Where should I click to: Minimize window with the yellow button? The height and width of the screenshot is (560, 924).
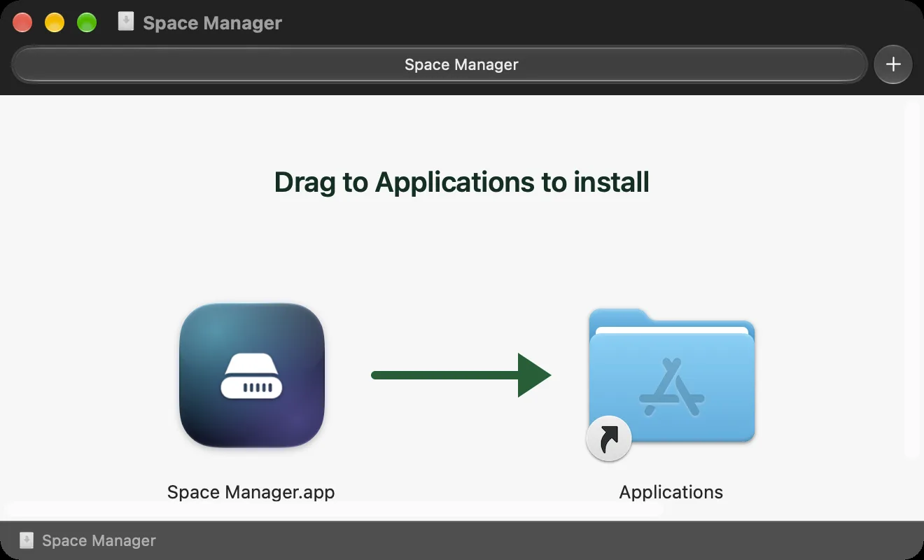(55, 22)
